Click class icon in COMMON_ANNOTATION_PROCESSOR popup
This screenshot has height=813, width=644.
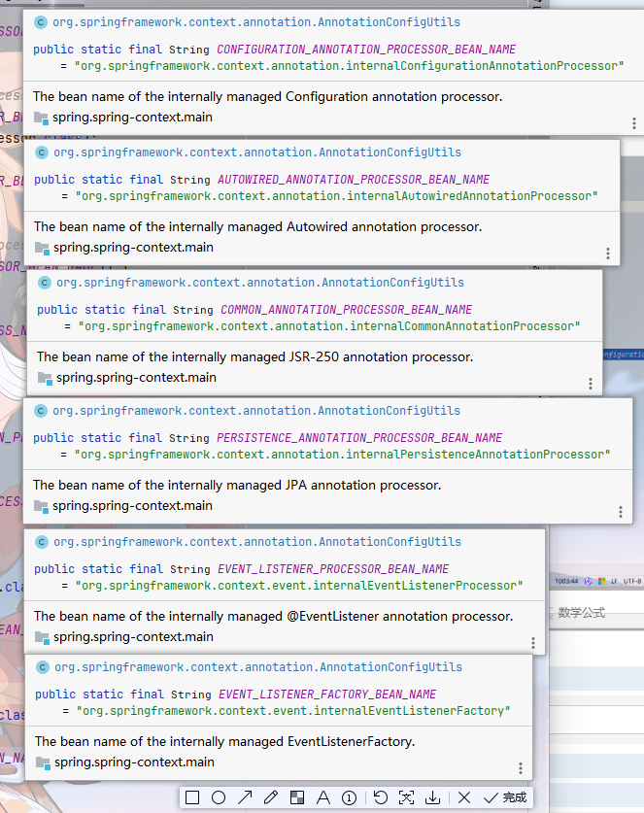(x=45, y=283)
